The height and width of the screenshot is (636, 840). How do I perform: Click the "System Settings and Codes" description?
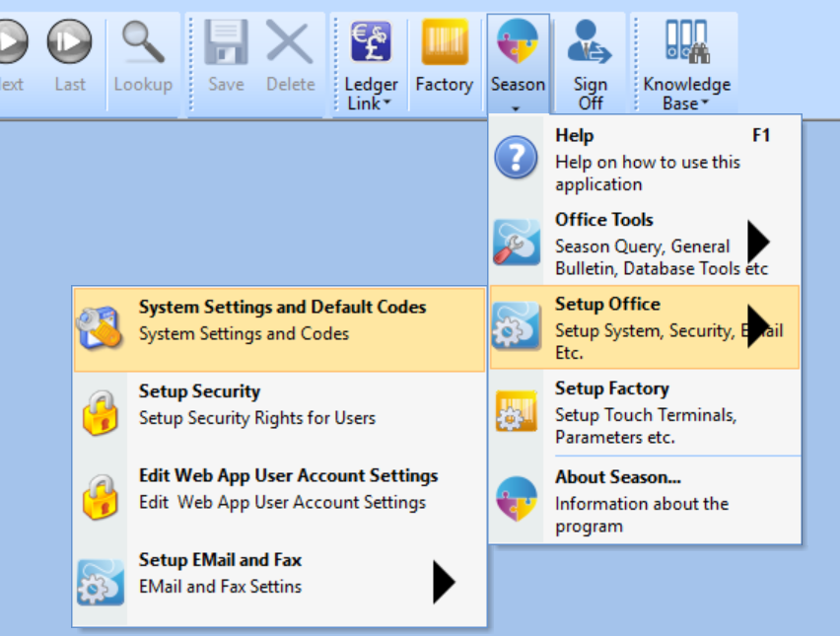(244, 333)
